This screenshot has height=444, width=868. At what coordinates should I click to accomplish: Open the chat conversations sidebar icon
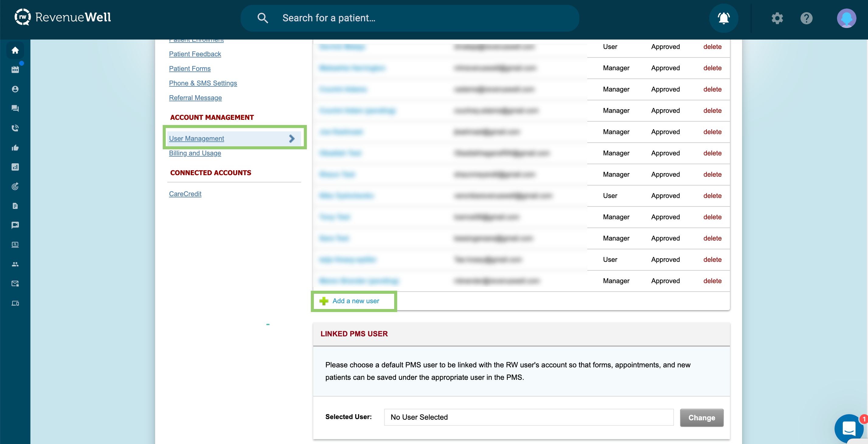click(x=15, y=109)
